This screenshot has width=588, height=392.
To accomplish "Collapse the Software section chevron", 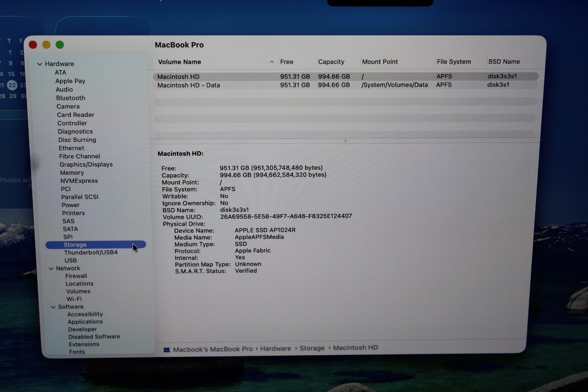I will point(53,307).
